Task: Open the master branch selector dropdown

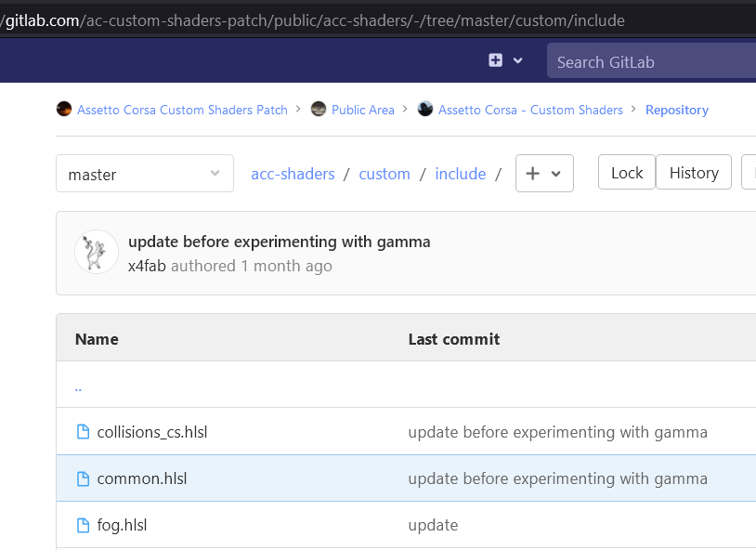Action: (145, 174)
